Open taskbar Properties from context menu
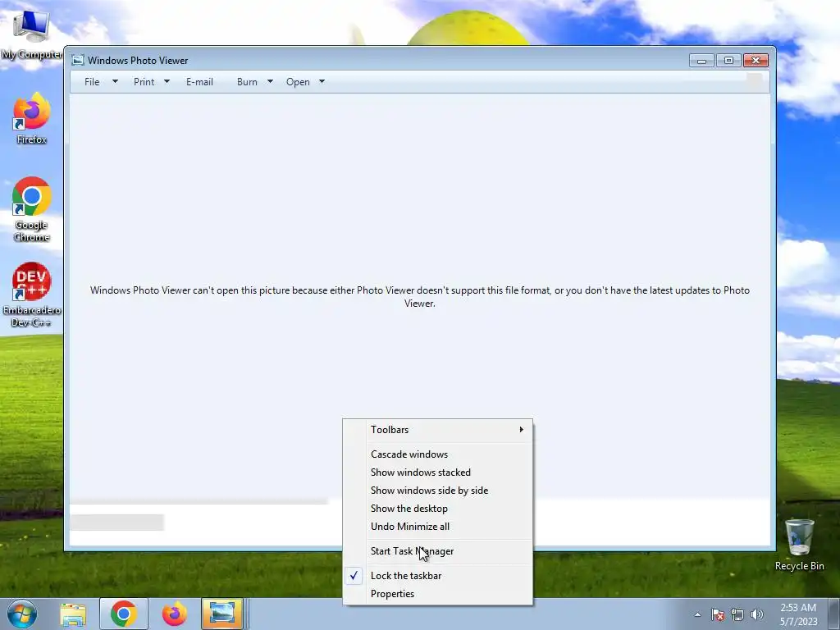This screenshot has height=630, width=840. click(x=438, y=594)
